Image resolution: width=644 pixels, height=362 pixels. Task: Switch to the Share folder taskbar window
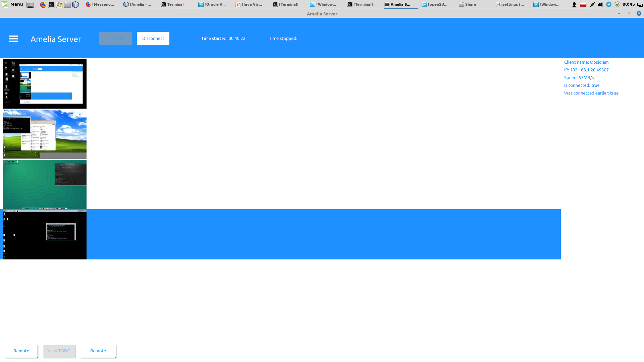coord(468,4)
